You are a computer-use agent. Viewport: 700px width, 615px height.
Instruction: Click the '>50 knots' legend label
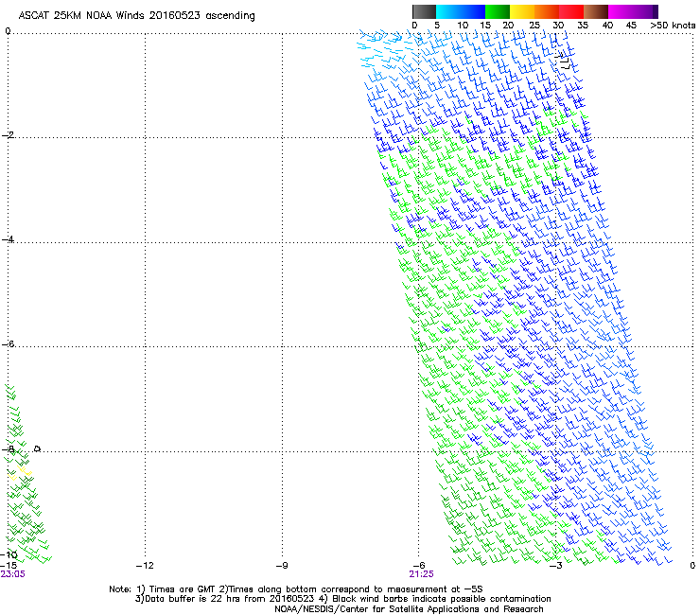coord(673,26)
